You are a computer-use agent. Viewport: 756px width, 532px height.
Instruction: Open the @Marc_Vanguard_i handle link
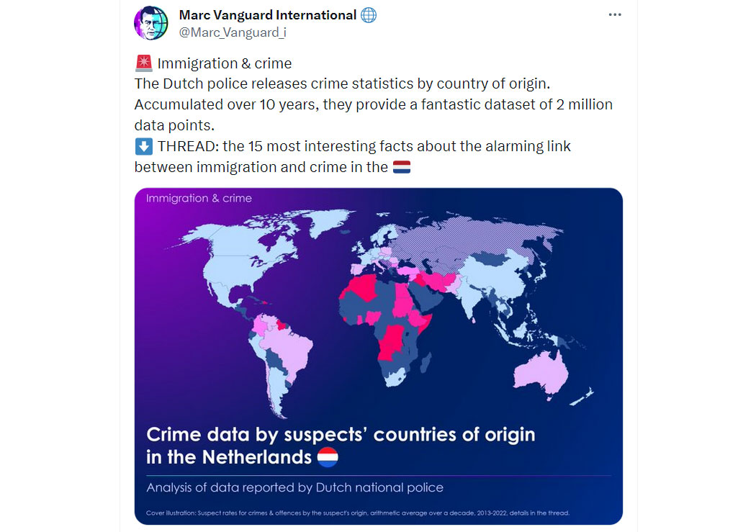click(x=233, y=32)
